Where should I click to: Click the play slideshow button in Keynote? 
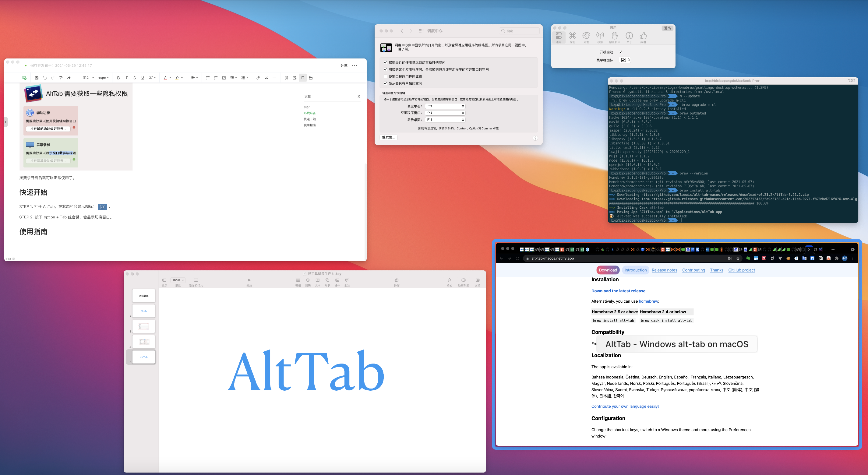249,280
